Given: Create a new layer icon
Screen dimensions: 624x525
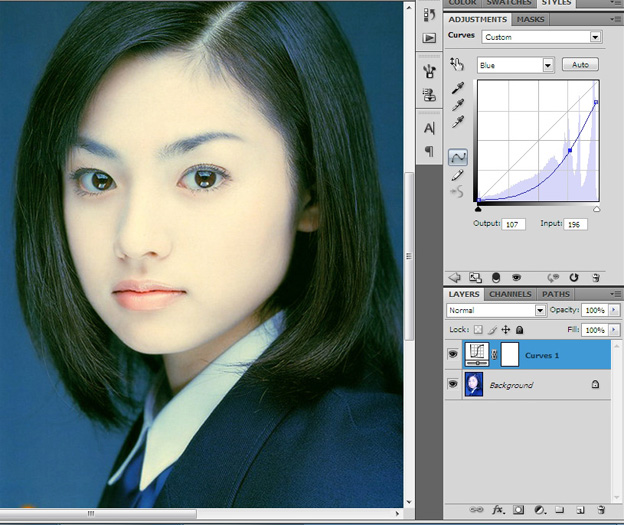Looking at the screenshot, I should click(x=580, y=510).
